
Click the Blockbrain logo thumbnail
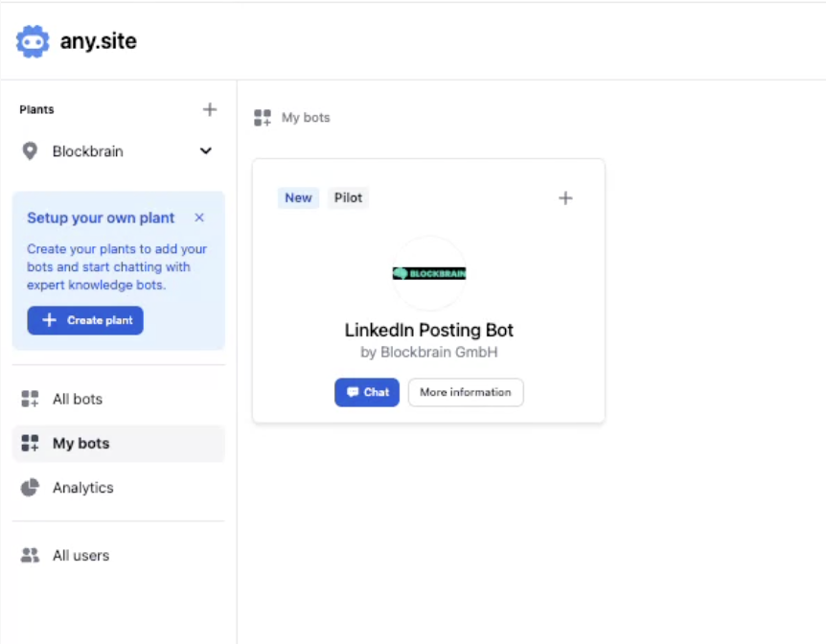click(x=429, y=273)
